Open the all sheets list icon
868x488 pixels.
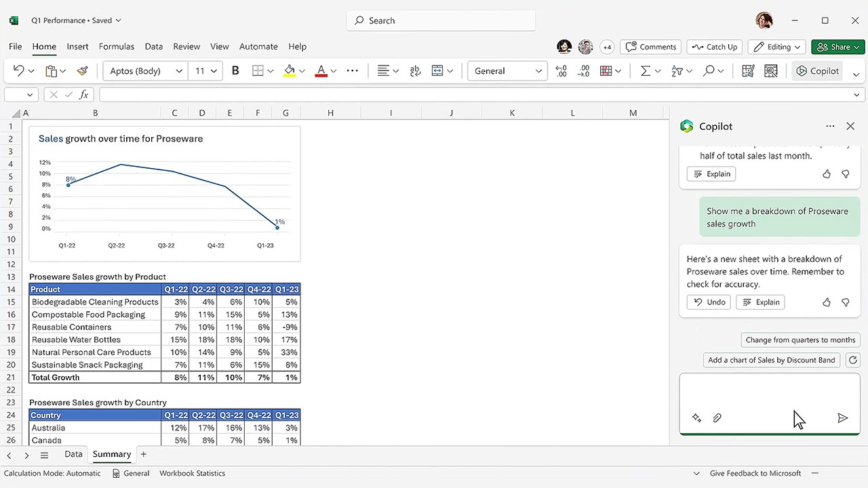tap(44, 455)
